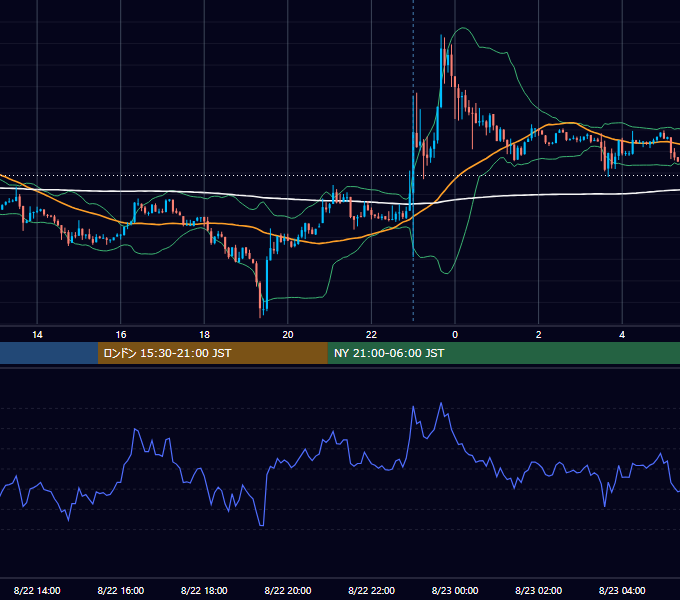Click the 0 hour label on price chart axis
The width and height of the screenshot is (680, 600).
[455, 335]
